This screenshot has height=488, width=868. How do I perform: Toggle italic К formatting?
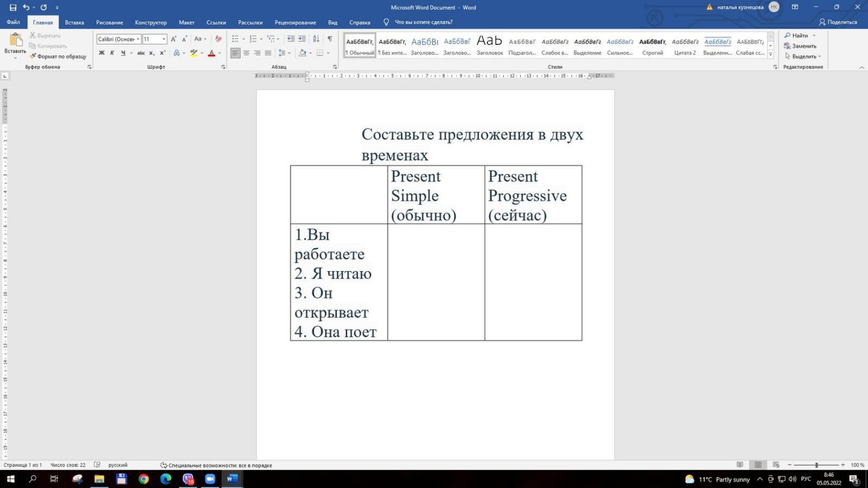coord(112,53)
